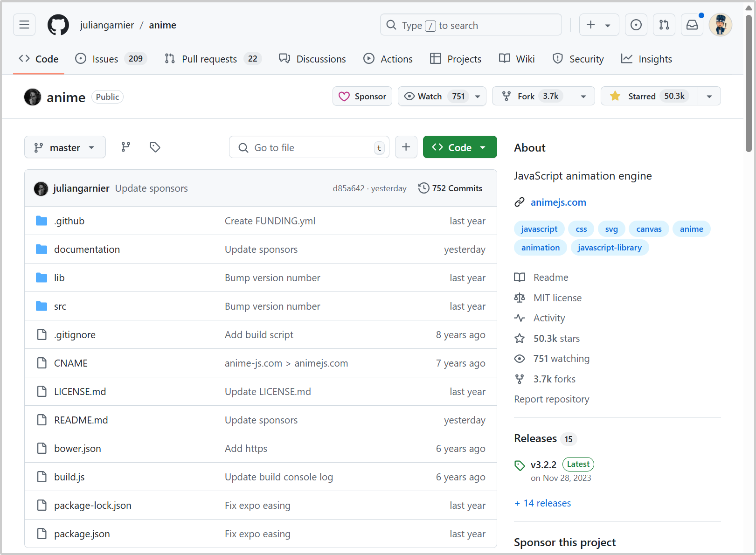This screenshot has height=555, width=756.
Task: Open the Pull requests tab
Action: [213, 59]
